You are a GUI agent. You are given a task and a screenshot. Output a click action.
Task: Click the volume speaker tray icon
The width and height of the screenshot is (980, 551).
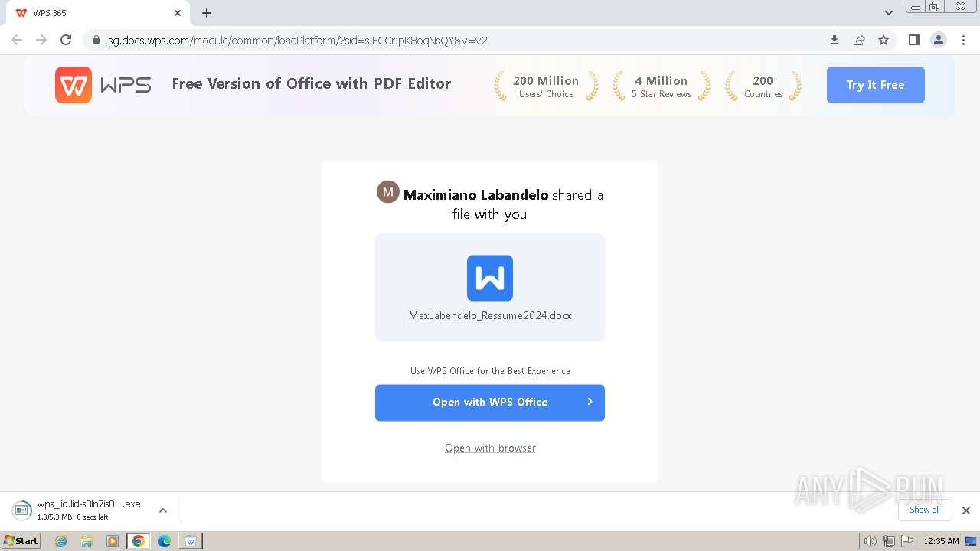point(871,541)
